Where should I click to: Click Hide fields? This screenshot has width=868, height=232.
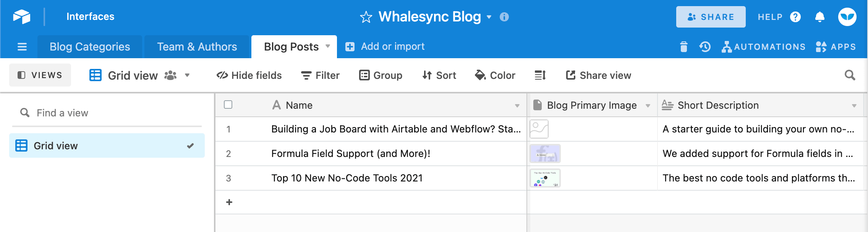tap(249, 75)
